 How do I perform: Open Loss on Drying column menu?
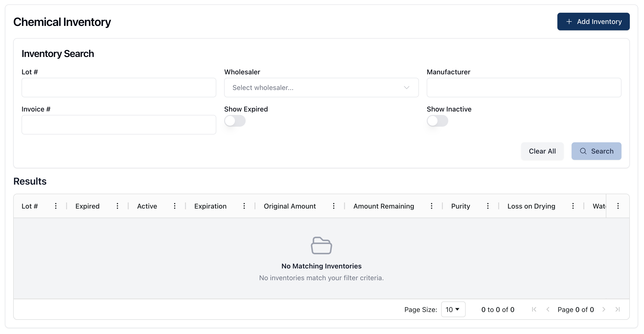tap(573, 206)
